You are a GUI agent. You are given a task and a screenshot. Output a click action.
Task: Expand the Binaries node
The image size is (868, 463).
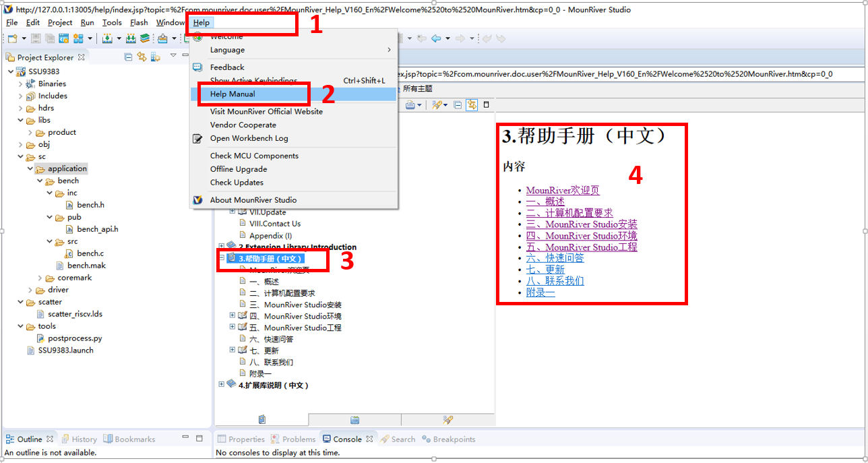tap(20, 84)
